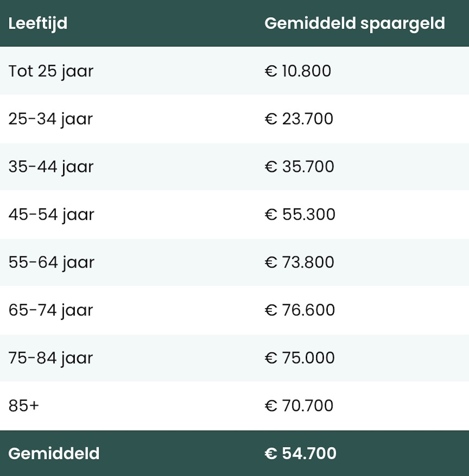The width and height of the screenshot is (469, 476).
Task: Click the € 76.600 savings value
Action: pos(300,310)
